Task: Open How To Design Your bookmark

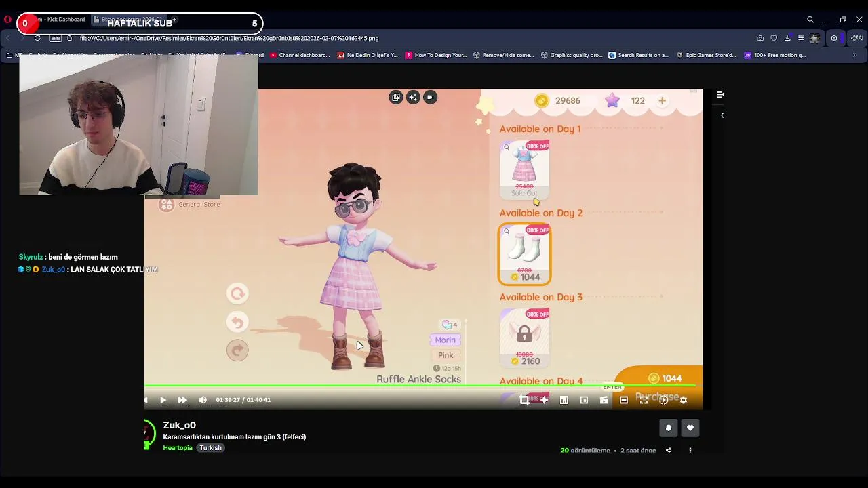Action: coord(435,55)
